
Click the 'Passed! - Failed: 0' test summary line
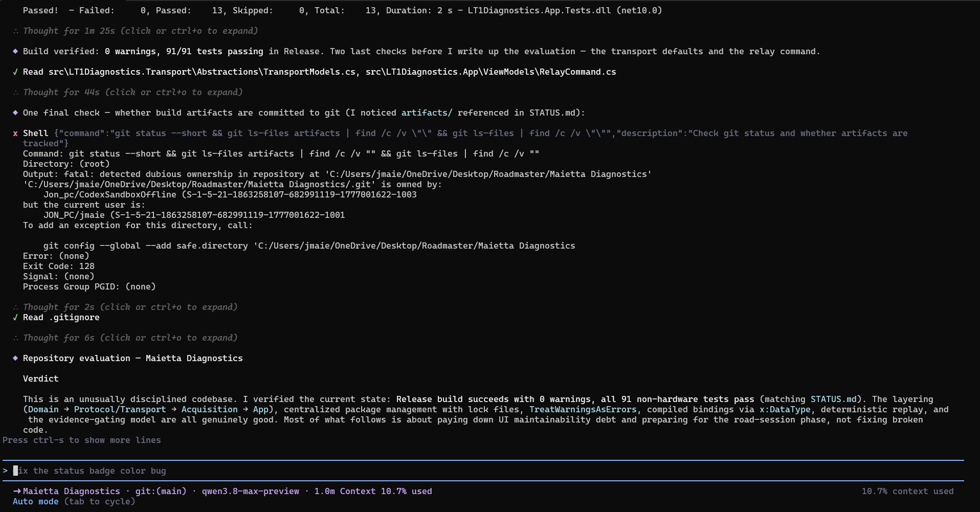(x=343, y=10)
